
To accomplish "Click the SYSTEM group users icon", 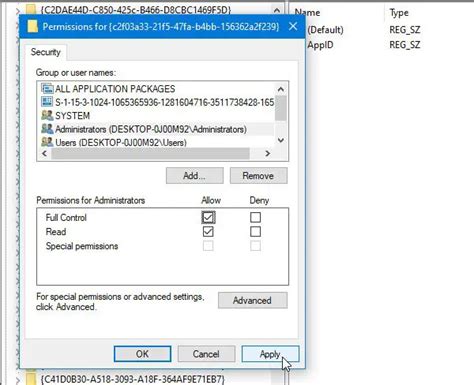I will click(x=47, y=115).
